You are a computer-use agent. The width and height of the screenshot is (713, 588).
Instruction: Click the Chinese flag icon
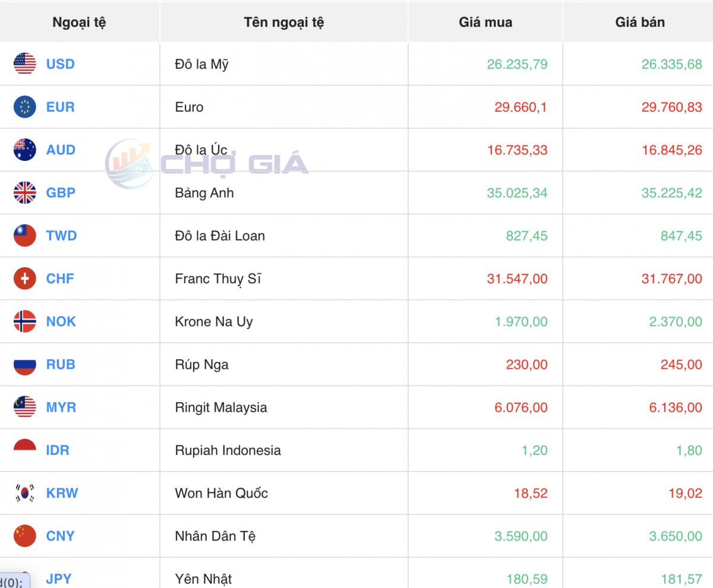(x=25, y=536)
